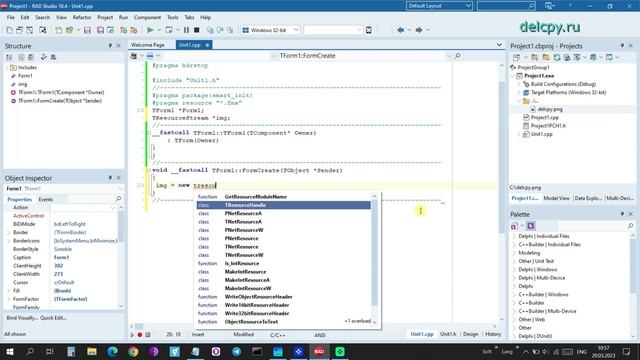Screen dimensions: 640x360
Task: Pause the running program
Action: click(186, 30)
